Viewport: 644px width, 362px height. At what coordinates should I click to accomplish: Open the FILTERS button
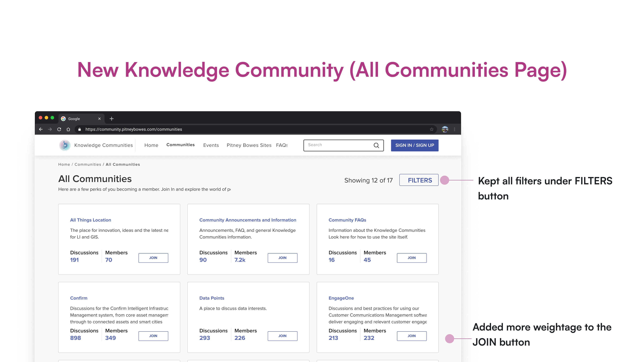[x=419, y=180]
